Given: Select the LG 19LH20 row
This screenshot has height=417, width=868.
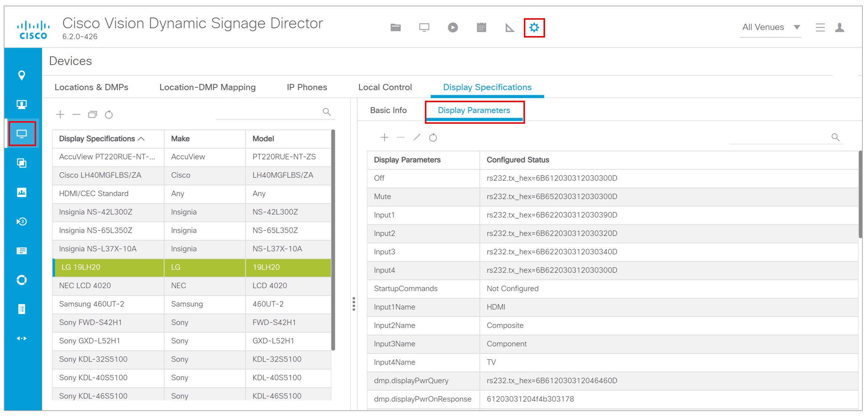Looking at the screenshot, I should click(x=192, y=267).
